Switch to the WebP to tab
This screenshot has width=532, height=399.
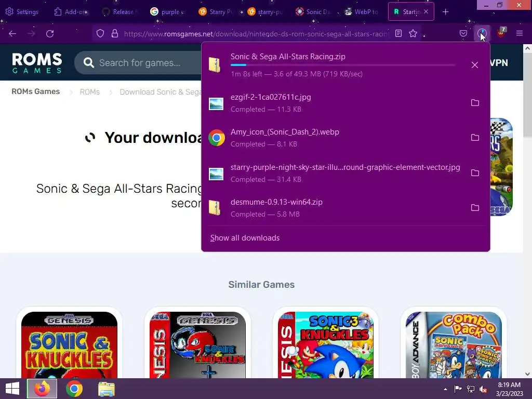[362, 12]
